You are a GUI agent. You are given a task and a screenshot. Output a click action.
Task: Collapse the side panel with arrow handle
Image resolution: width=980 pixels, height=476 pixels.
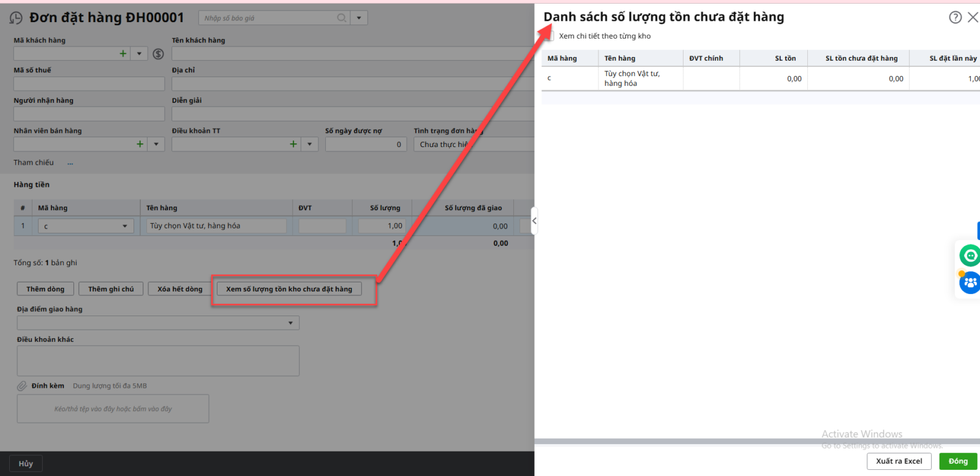coord(534,221)
